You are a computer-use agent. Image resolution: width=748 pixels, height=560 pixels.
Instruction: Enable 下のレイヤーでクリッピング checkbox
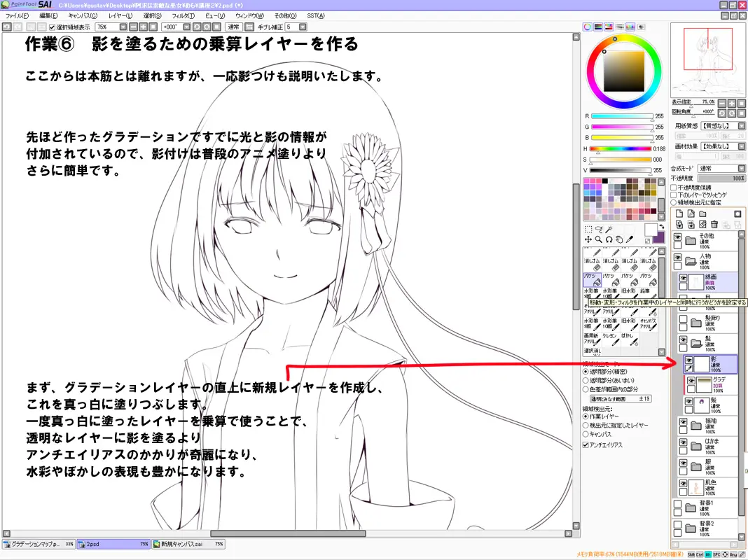tap(674, 195)
